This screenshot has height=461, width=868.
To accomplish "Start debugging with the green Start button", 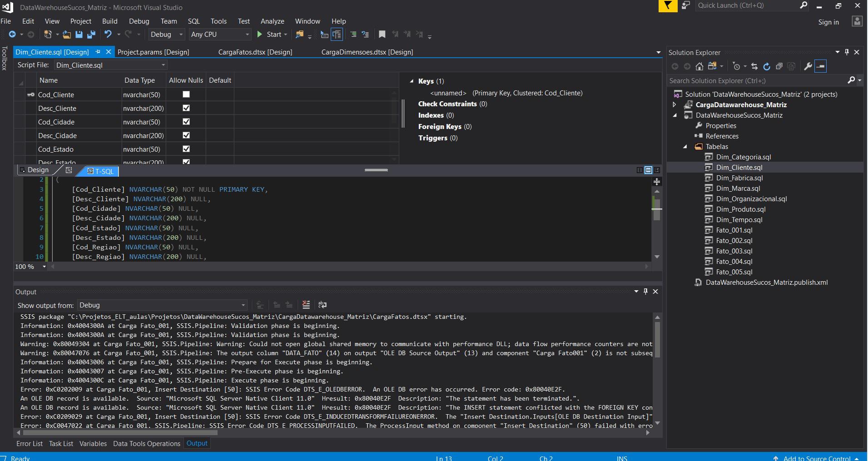I will click(x=272, y=35).
